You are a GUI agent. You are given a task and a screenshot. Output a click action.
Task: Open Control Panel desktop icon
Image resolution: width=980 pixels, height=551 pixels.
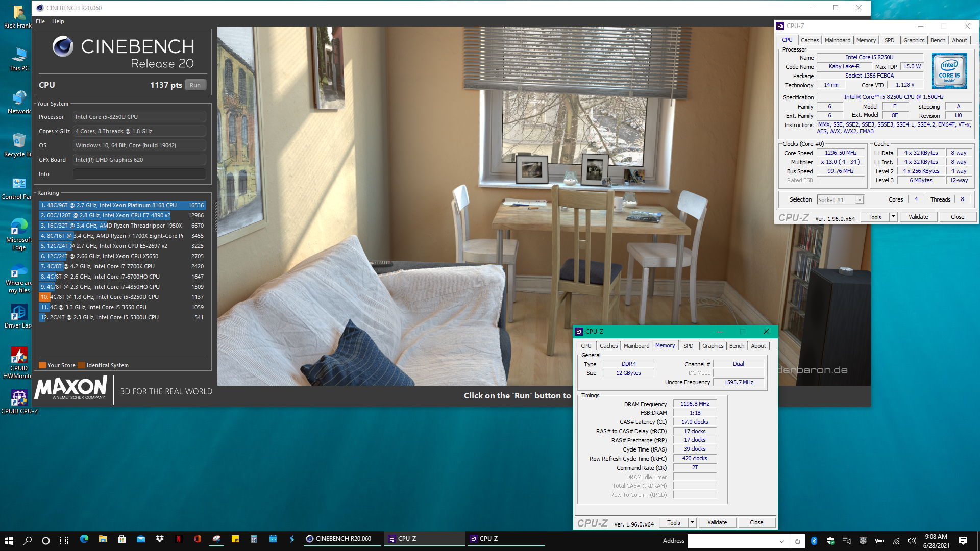[x=19, y=187]
